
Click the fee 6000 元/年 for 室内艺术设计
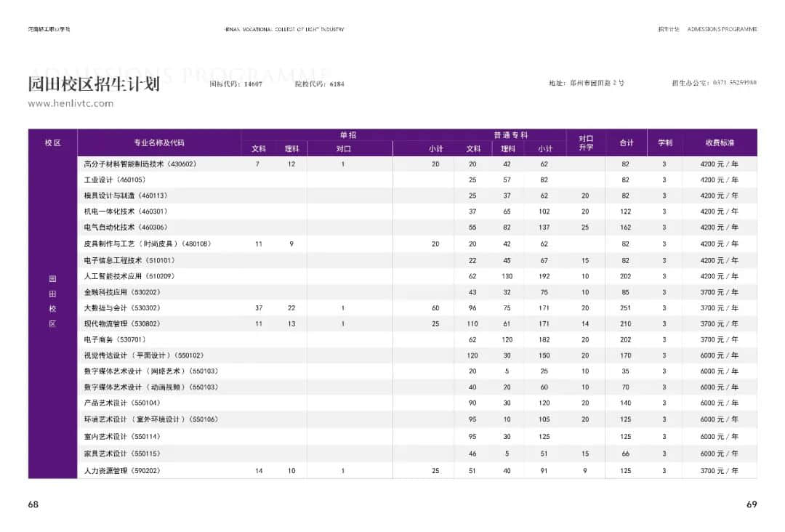click(720, 437)
